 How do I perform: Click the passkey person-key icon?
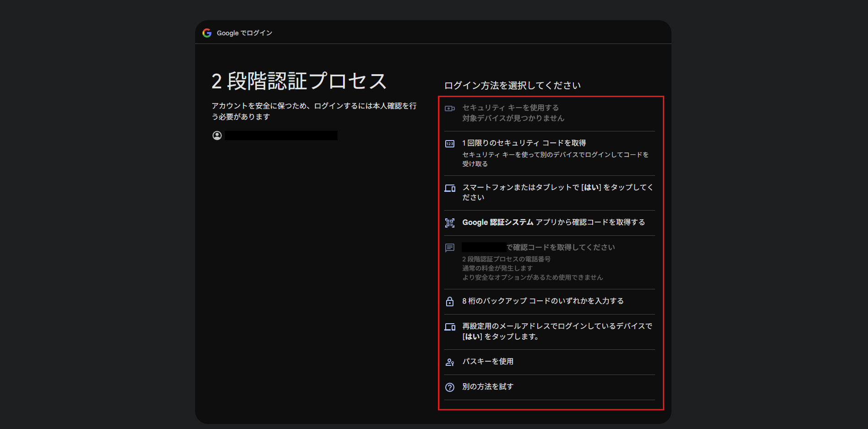click(x=450, y=362)
